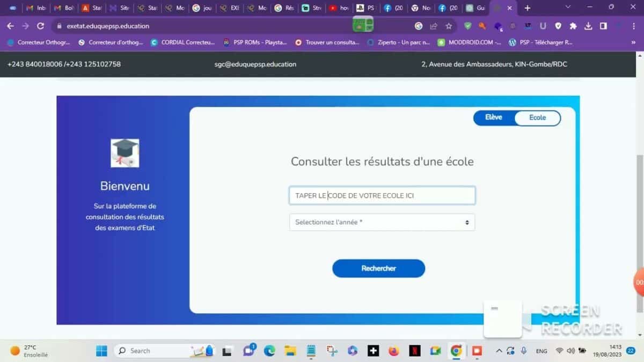Click the email sgc@eduquepsp.education in header
Viewport: 644px width, 362px height.
255,64
